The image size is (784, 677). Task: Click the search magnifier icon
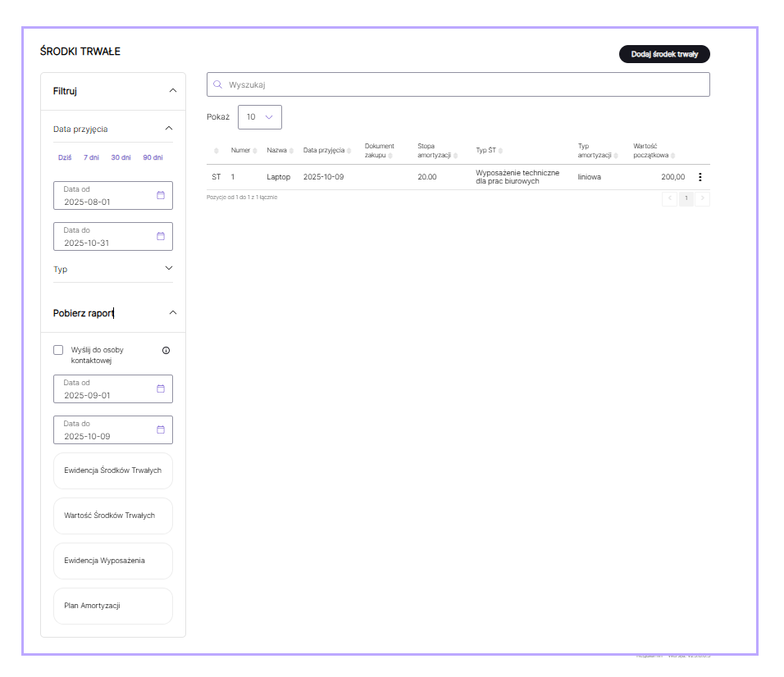[x=217, y=84]
